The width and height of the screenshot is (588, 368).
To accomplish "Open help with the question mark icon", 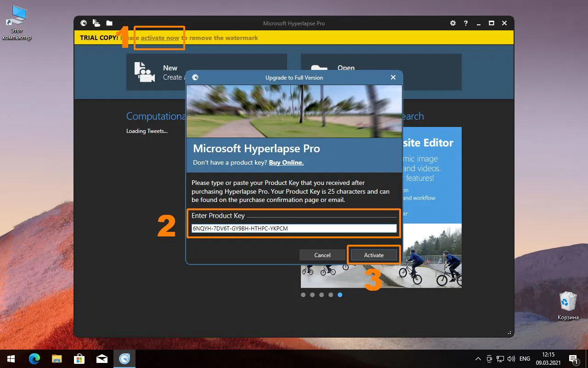I will (x=465, y=23).
